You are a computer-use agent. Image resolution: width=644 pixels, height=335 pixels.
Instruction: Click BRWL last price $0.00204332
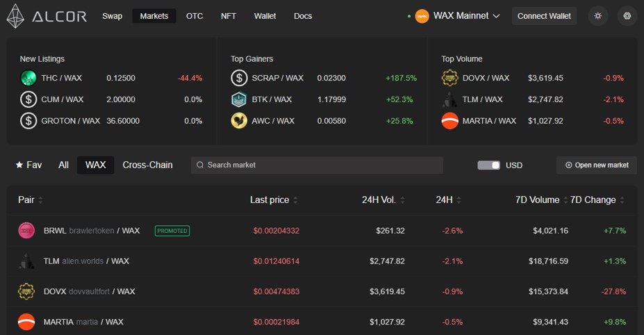click(276, 231)
